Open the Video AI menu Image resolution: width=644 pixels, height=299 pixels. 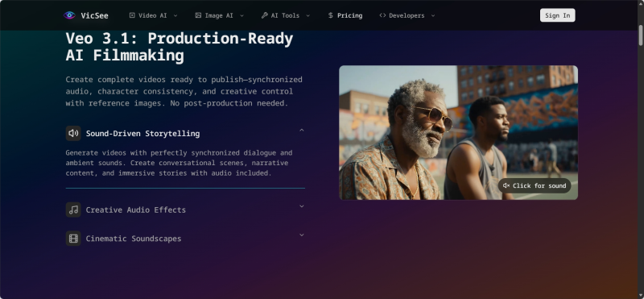(153, 15)
